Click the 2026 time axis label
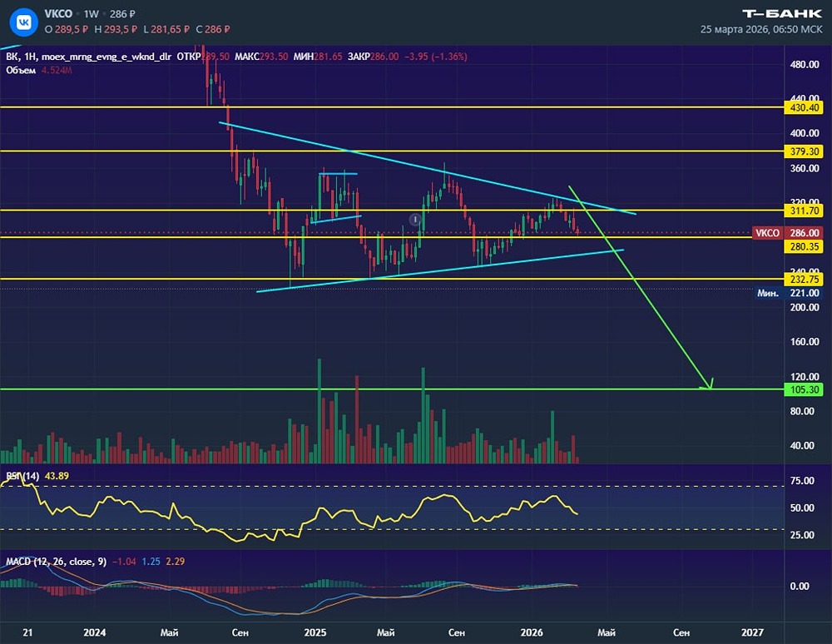The width and height of the screenshot is (832, 644). click(x=532, y=632)
